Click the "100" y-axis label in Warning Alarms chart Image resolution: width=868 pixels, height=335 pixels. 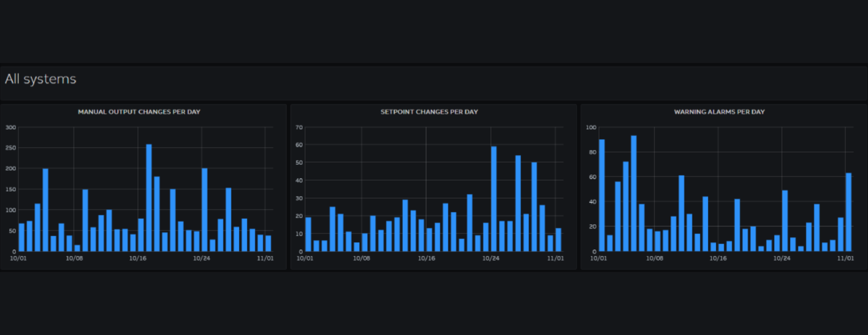591,127
